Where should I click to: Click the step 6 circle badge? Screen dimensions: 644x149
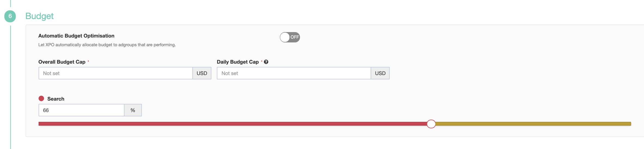[10, 16]
